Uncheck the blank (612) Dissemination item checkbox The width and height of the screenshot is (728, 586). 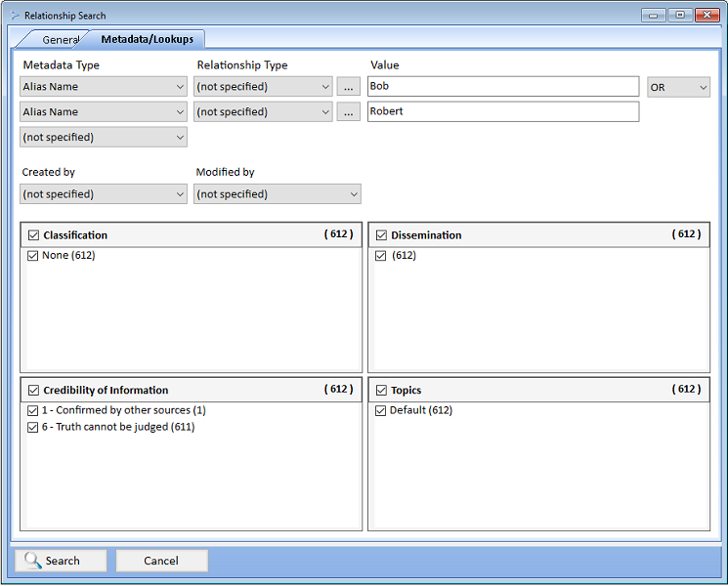(x=381, y=256)
